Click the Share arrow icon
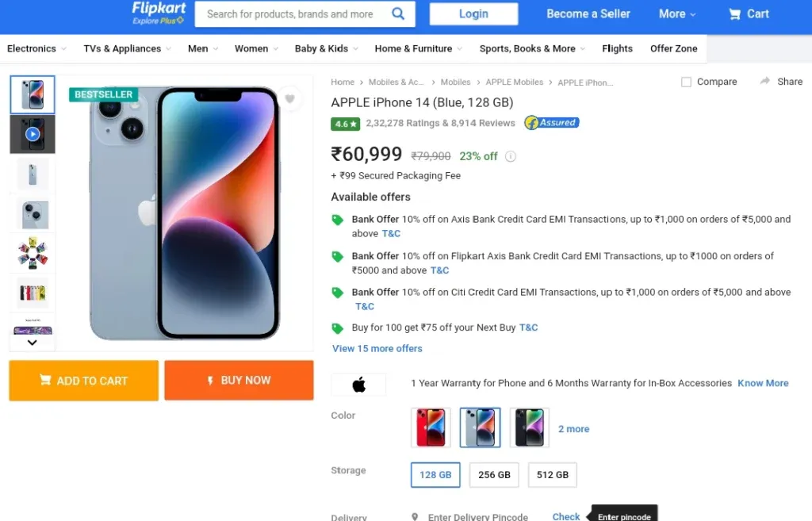The height and width of the screenshot is (521, 812). coord(764,82)
